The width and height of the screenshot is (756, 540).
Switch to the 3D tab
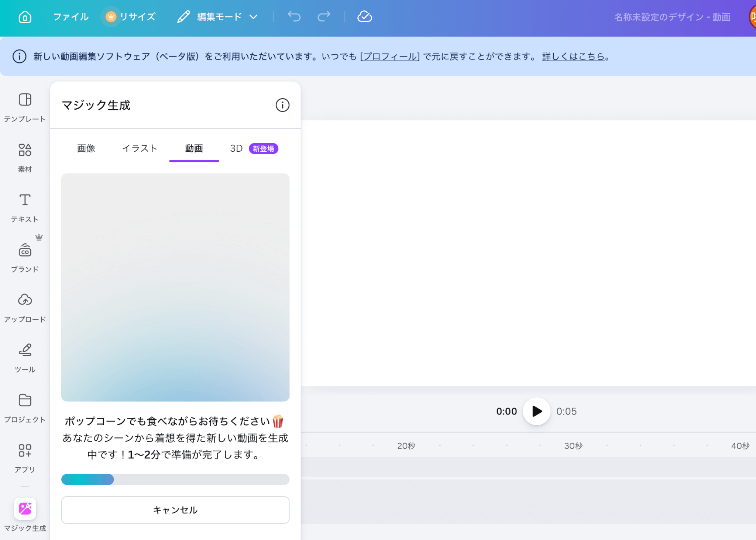pos(236,148)
